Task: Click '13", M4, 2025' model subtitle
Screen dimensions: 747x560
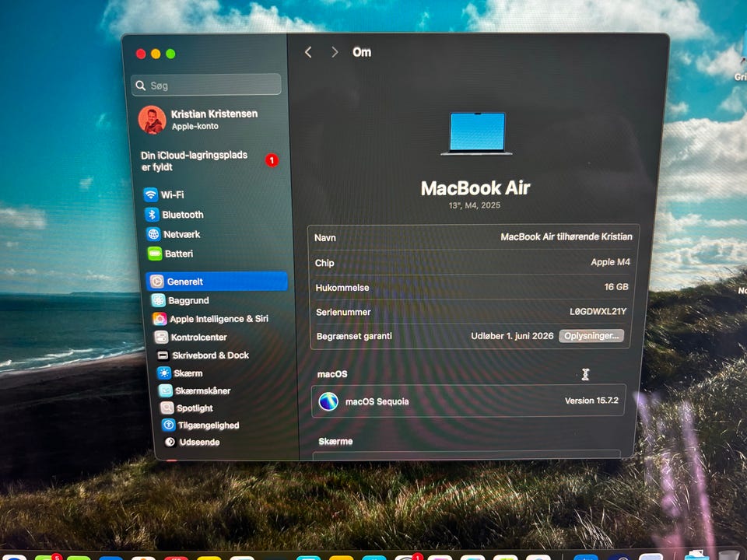Action: [x=475, y=205]
